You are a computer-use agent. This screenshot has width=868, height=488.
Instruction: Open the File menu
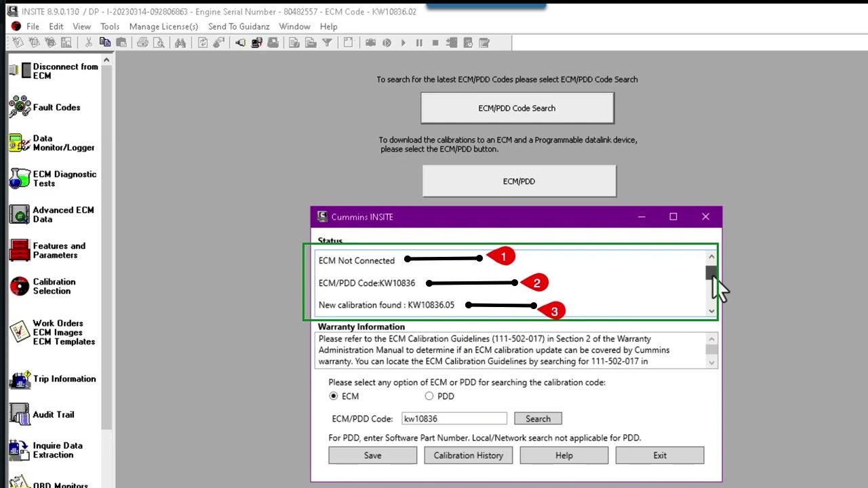(33, 26)
